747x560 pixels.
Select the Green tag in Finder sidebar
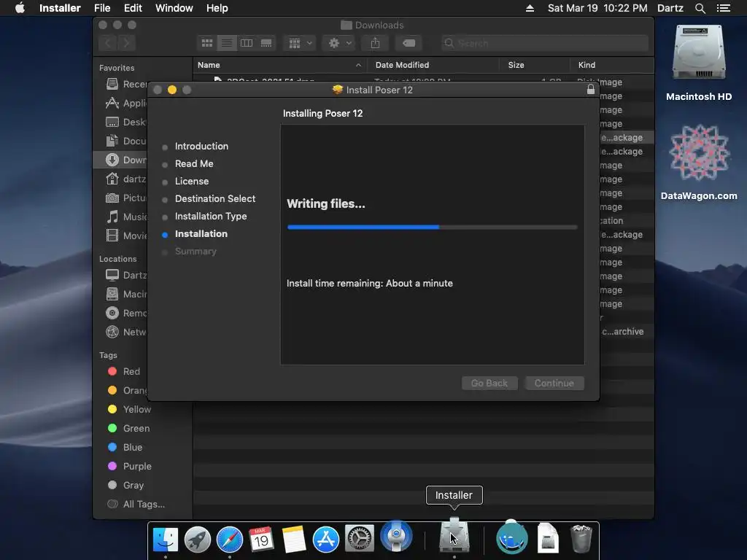coord(128,428)
